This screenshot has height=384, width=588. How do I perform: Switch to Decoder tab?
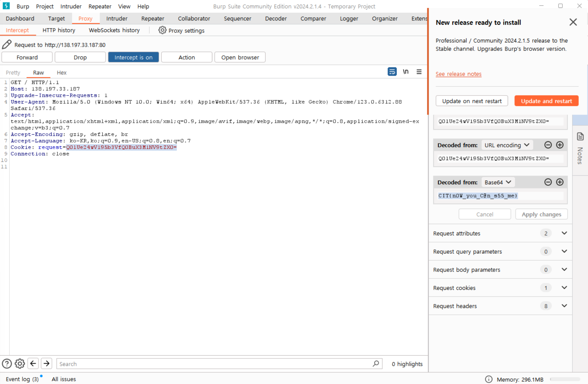[x=276, y=18]
